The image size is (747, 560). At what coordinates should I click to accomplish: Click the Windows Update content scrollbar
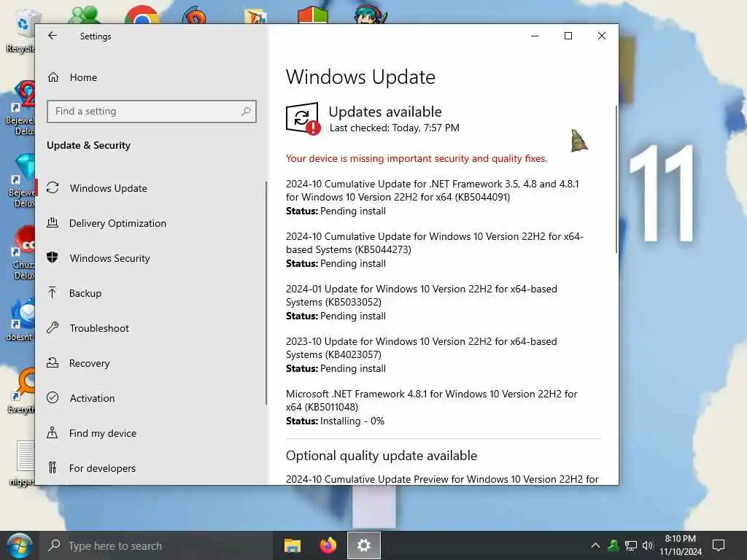(616, 179)
